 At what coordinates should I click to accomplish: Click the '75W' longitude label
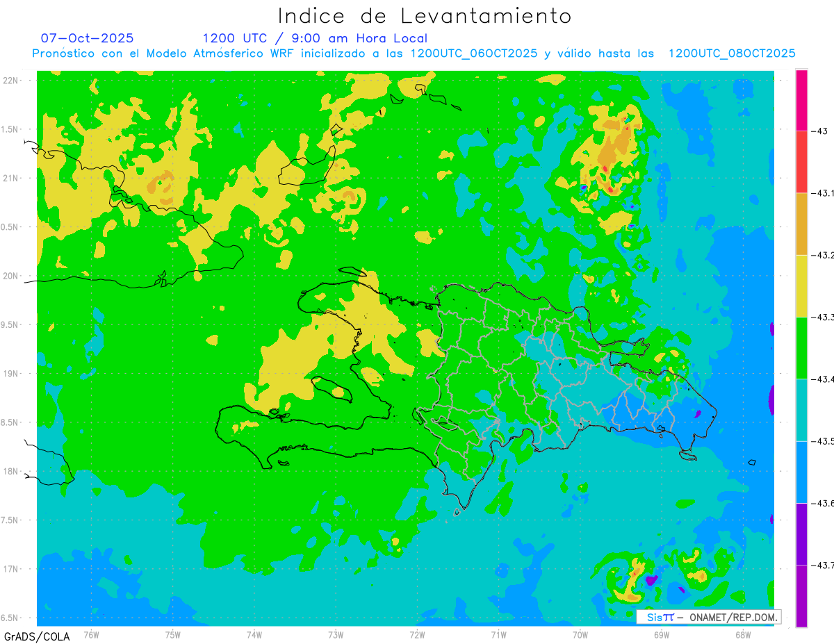(x=173, y=634)
